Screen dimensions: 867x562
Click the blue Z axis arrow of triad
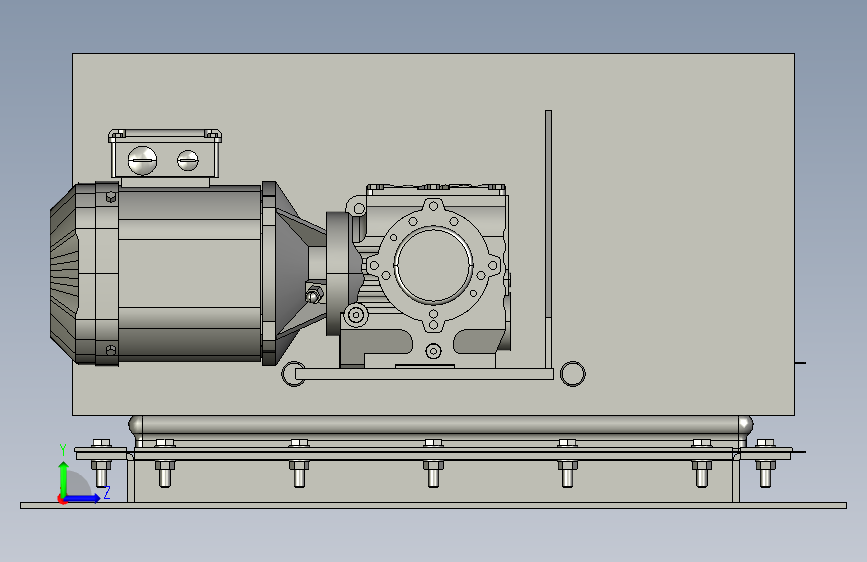tap(83, 498)
